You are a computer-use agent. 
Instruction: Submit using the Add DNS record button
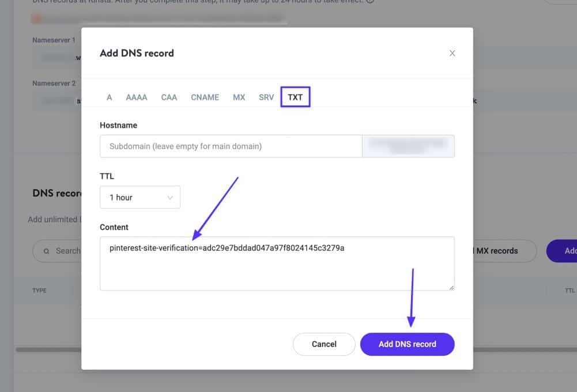tap(407, 344)
